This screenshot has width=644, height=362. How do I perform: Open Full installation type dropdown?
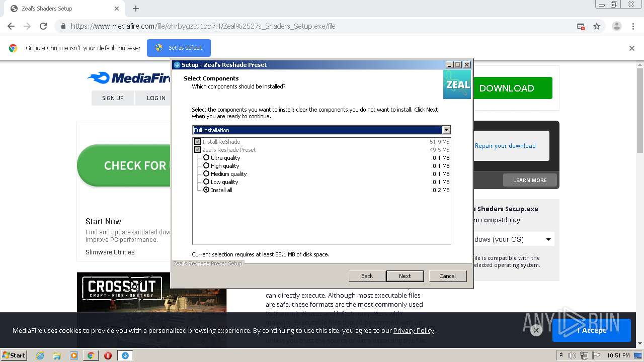[321, 130]
